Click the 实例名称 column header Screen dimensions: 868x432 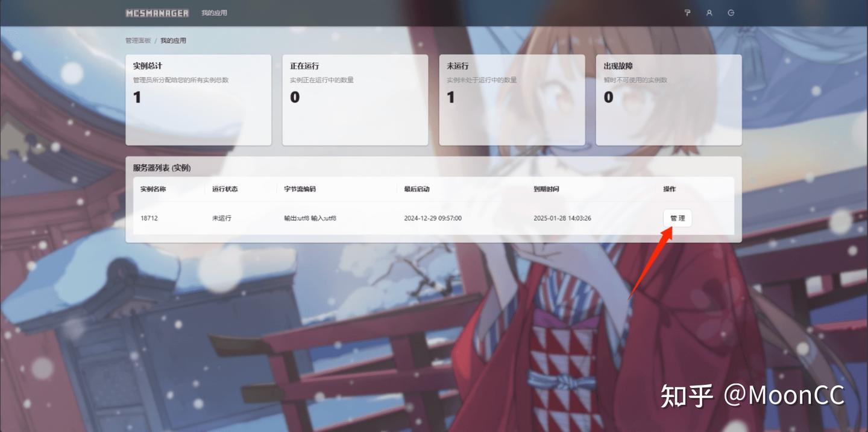click(154, 189)
